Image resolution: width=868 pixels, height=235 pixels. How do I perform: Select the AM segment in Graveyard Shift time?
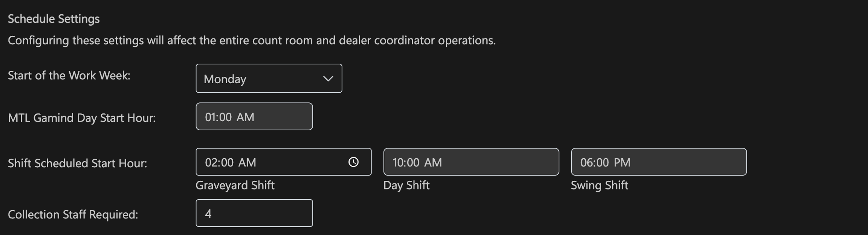247,162
